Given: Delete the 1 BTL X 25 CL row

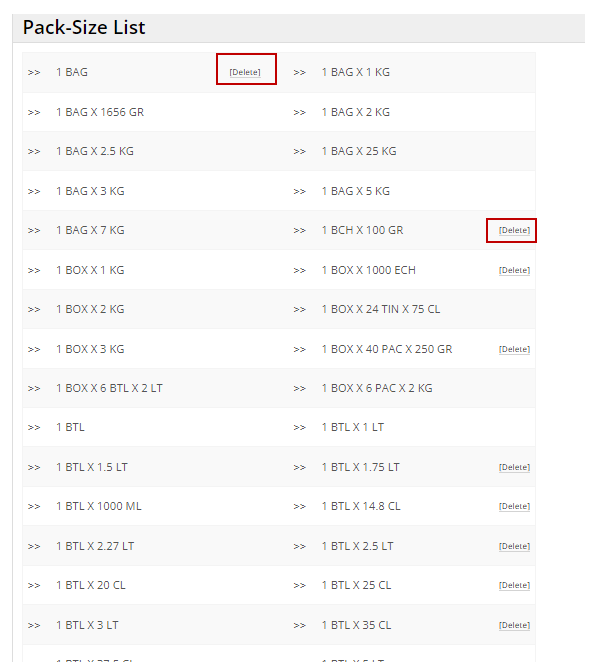Looking at the screenshot, I should (x=514, y=585).
